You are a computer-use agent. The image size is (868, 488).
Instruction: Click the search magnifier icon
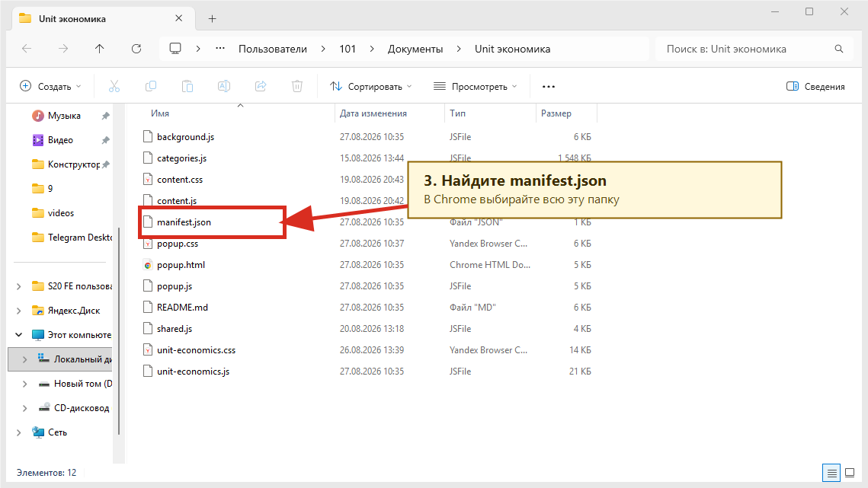[x=839, y=49]
